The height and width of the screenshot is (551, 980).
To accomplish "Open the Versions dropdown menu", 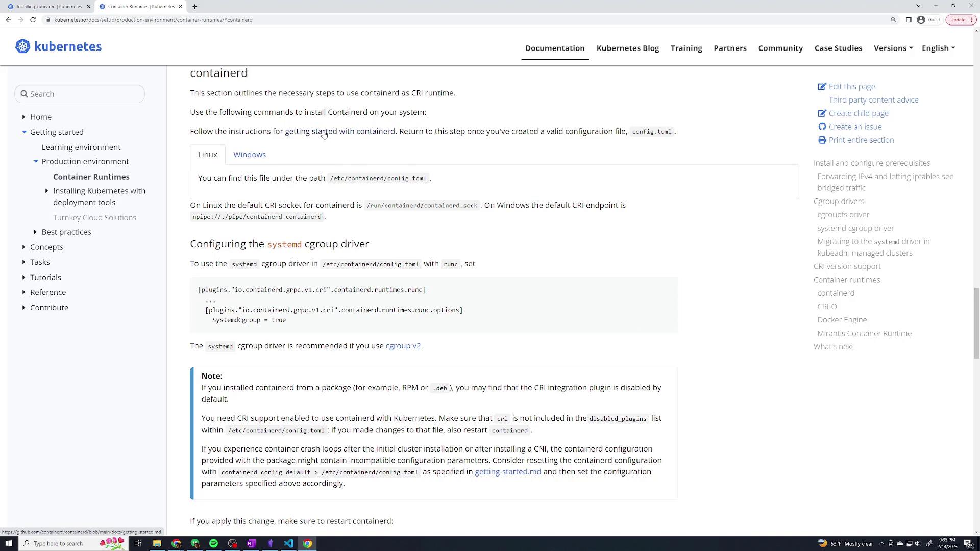I will (893, 48).
